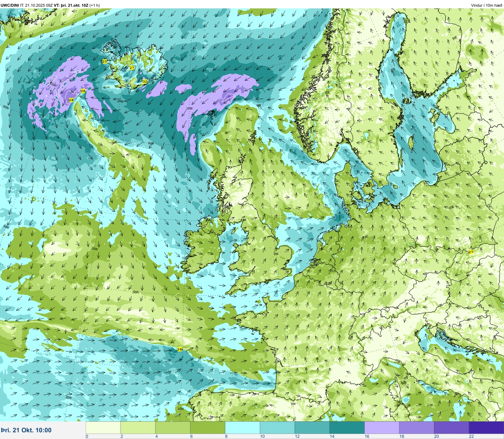Select the 18–20 medium purple legend swatch

coord(417,428)
